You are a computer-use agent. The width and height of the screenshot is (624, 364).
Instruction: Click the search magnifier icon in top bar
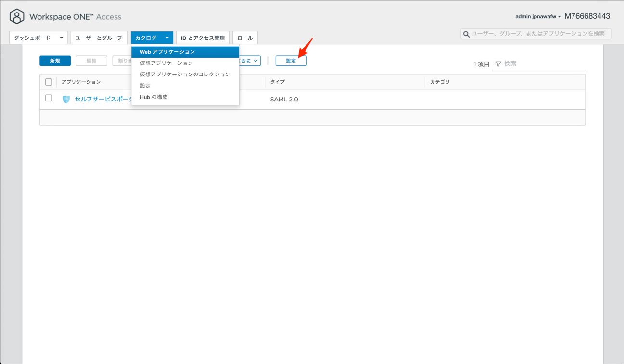466,34
